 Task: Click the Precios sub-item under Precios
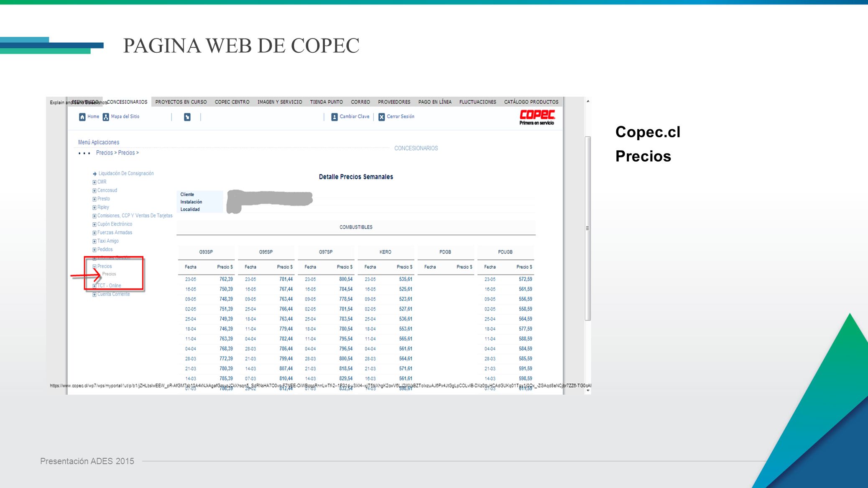pos(109,274)
